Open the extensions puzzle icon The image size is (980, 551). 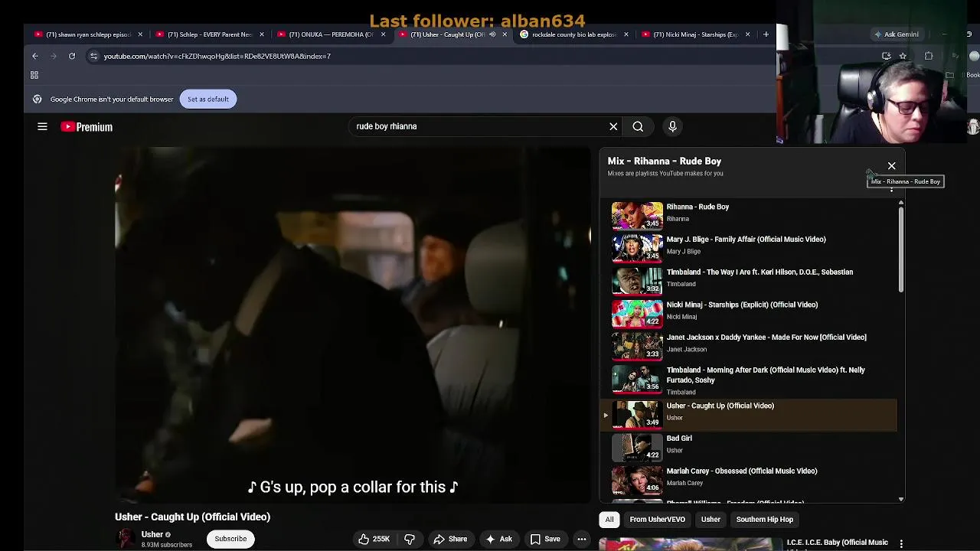[929, 56]
